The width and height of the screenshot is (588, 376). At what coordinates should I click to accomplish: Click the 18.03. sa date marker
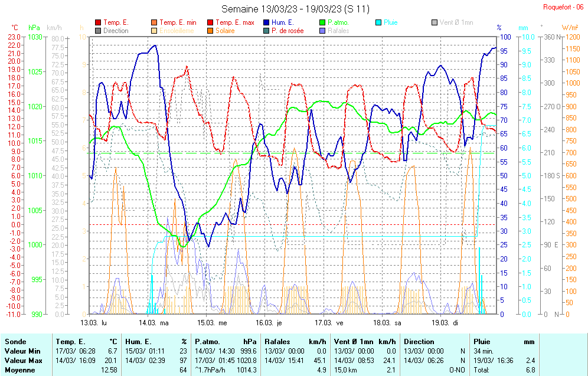point(387,323)
